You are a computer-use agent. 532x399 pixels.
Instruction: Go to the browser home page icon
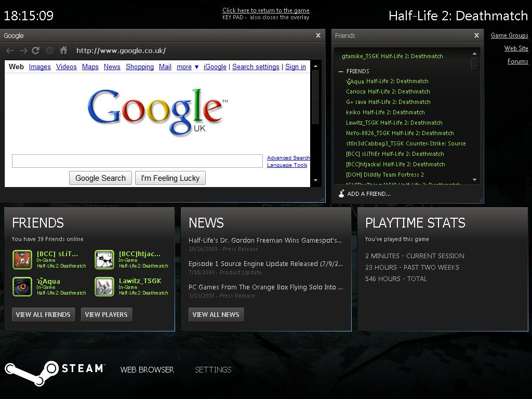63,50
